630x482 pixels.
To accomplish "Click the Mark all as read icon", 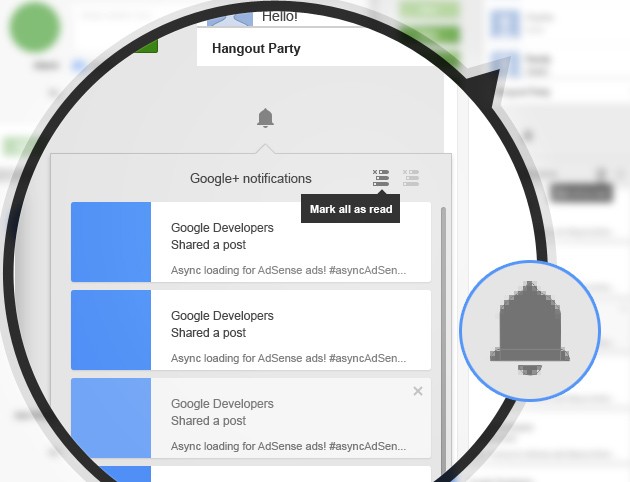I will (380, 178).
